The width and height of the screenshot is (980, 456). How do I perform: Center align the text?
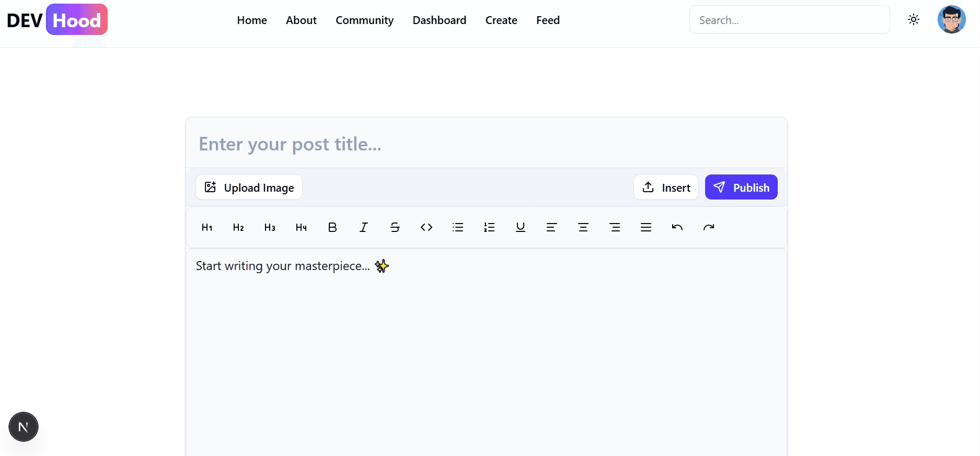coord(583,227)
